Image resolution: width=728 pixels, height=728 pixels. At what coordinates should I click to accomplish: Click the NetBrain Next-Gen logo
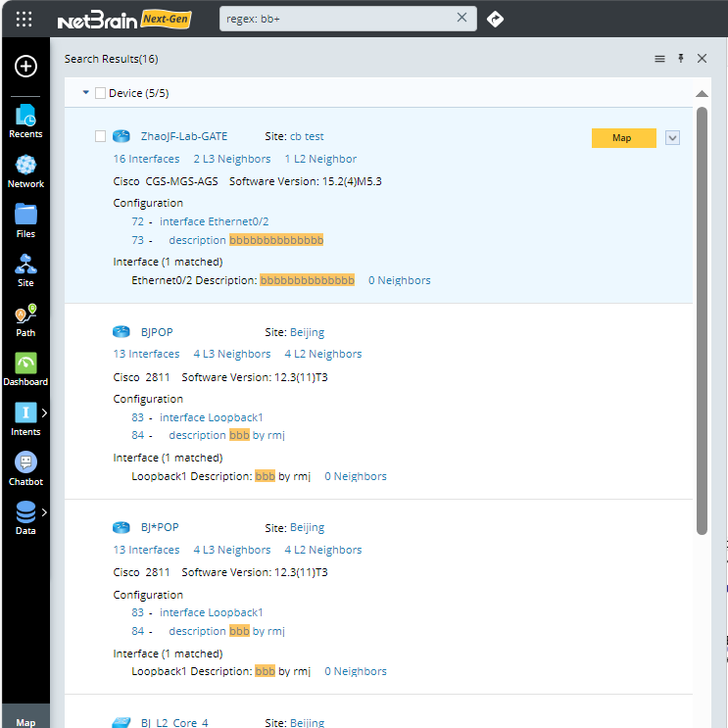pyautogui.click(x=124, y=20)
